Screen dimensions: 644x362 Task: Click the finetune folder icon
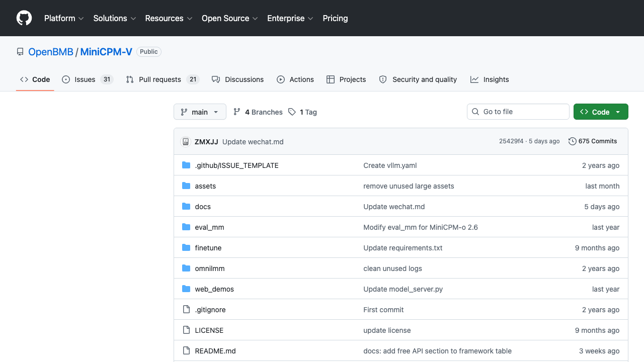186,248
